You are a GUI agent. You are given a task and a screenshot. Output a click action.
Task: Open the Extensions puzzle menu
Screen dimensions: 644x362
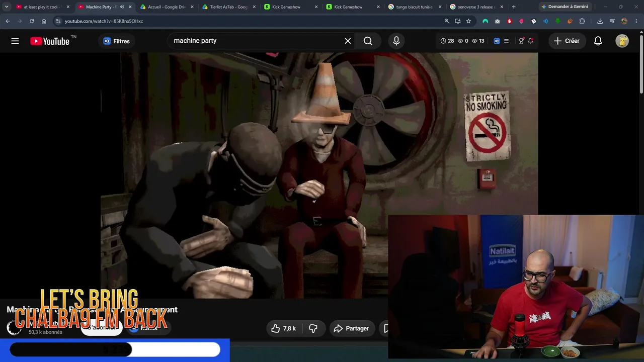(582, 21)
